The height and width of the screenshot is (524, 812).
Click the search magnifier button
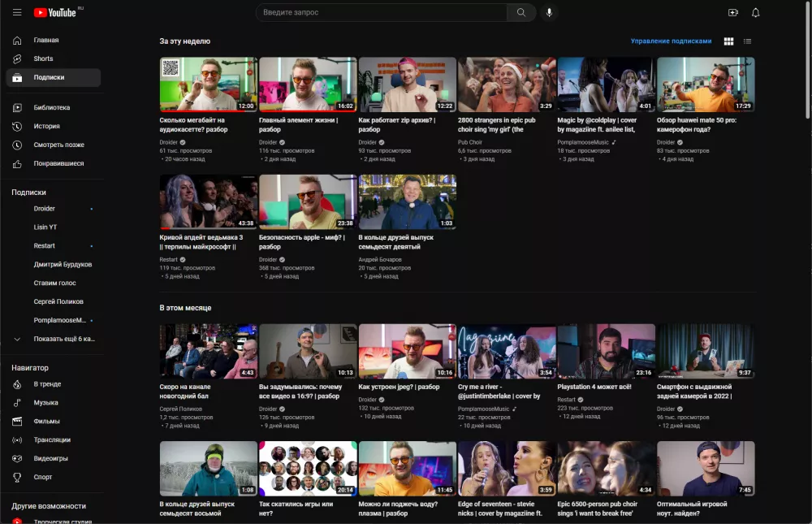[x=521, y=12]
